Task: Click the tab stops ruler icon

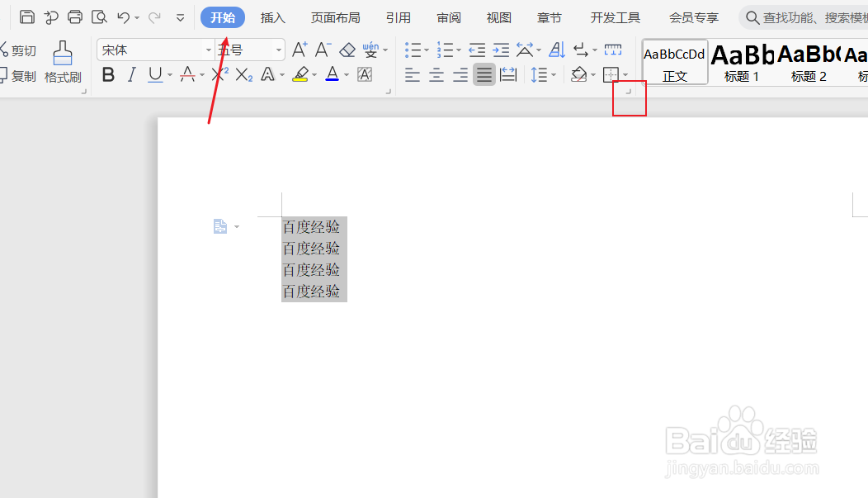Action: point(613,50)
